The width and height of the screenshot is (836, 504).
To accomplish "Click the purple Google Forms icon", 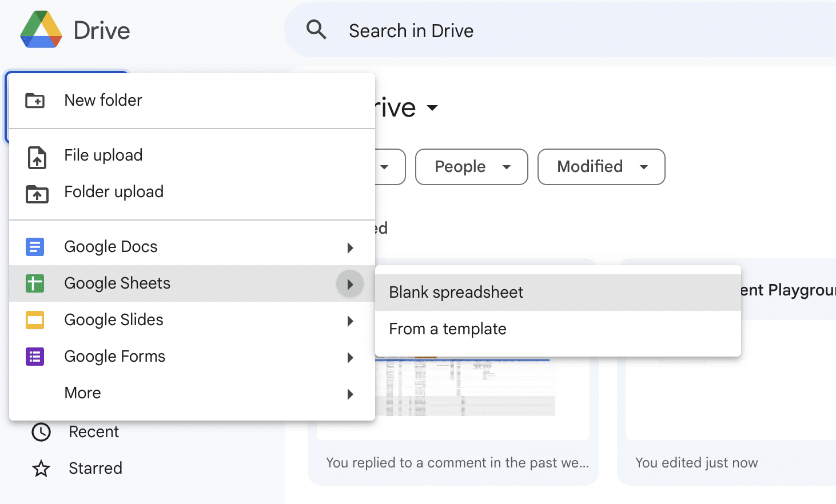I will pyautogui.click(x=35, y=357).
